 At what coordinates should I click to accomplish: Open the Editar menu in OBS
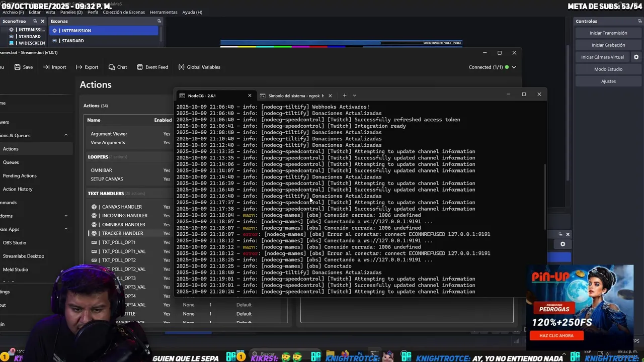coord(35,12)
